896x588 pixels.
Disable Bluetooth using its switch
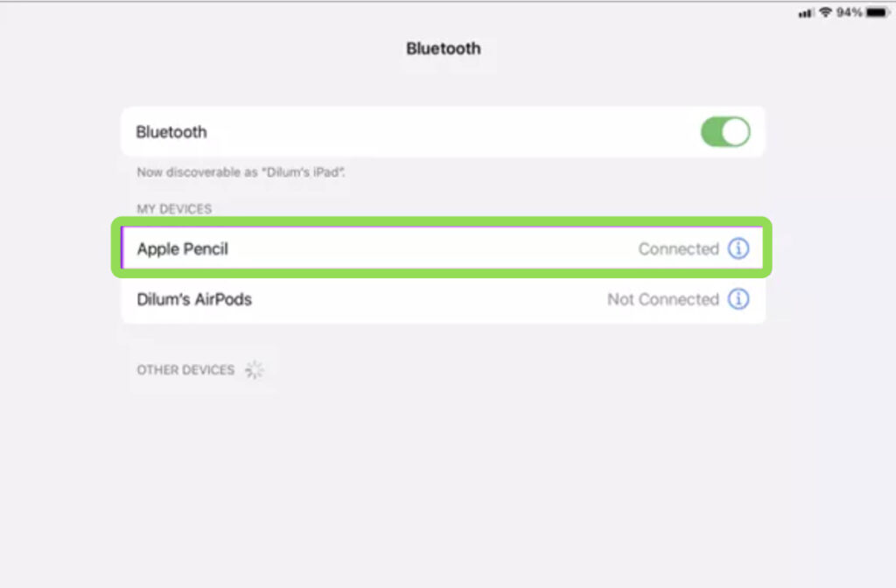coord(725,131)
